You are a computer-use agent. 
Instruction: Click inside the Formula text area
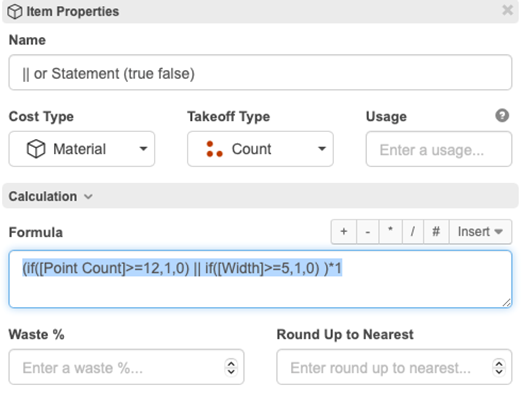(260, 279)
